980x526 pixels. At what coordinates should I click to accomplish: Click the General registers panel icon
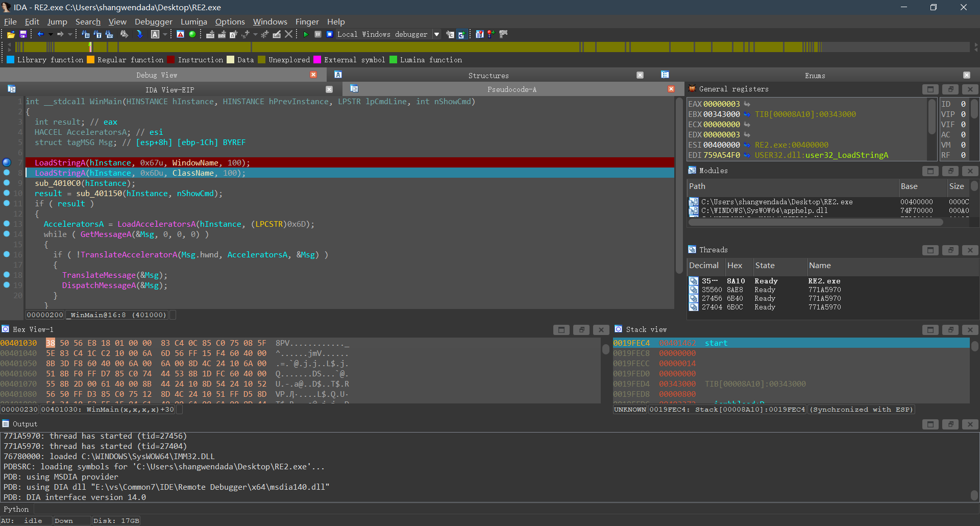pos(692,89)
